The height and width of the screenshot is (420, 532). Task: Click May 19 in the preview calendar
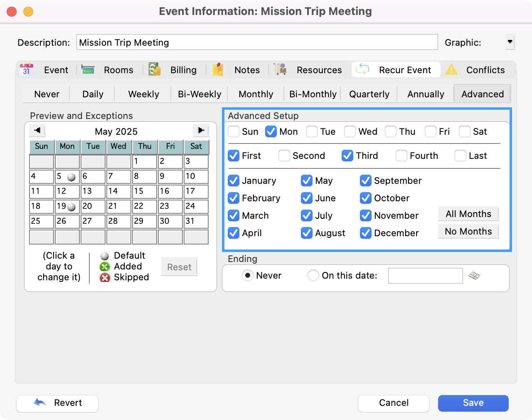point(67,206)
